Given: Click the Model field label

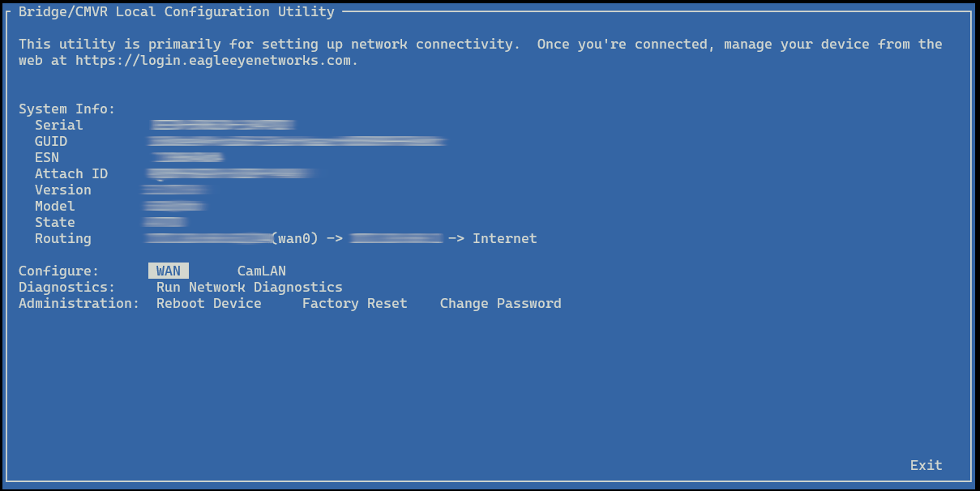Looking at the screenshot, I should point(55,206).
